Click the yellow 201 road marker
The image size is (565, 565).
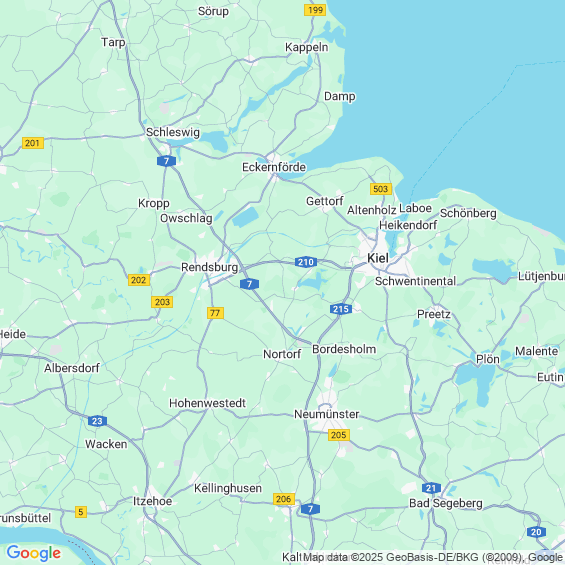(x=33, y=143)
